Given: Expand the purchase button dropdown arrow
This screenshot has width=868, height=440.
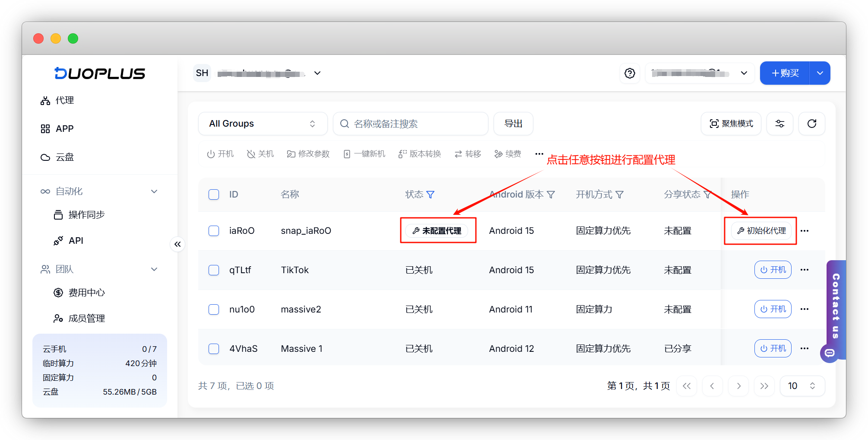Looking at the screenshot, I should click(820, 73).
